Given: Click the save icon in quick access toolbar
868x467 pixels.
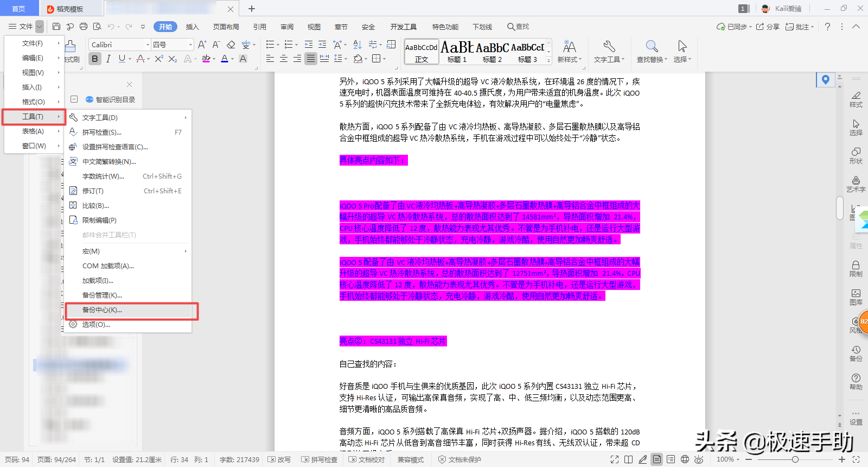Looking at the screenshot, I should pos(56,26).
